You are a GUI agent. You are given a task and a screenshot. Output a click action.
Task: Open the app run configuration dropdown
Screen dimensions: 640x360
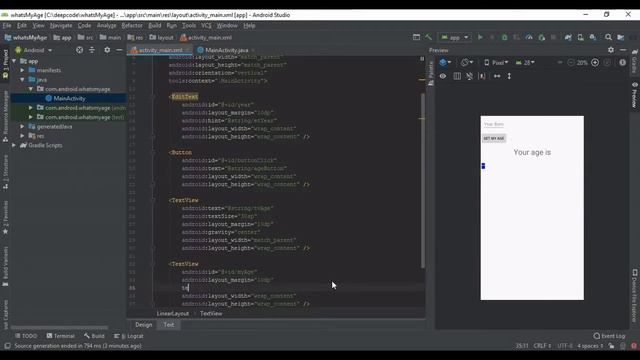point(455,37)
